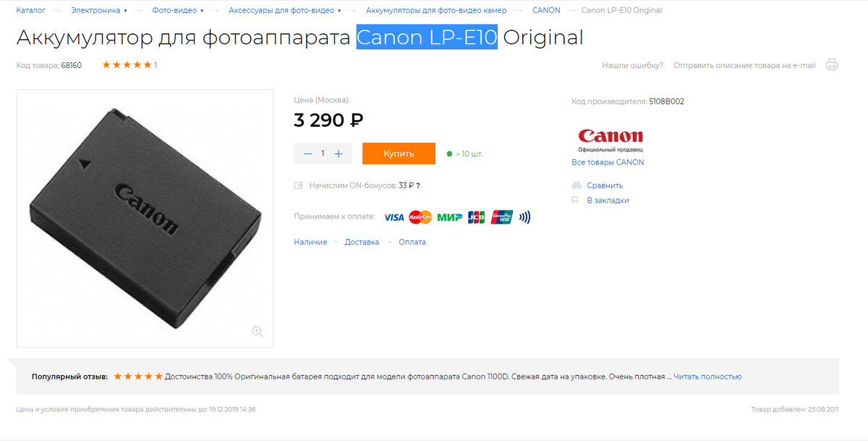Click the magnifier zoom icon on product image

click(257, 332)
